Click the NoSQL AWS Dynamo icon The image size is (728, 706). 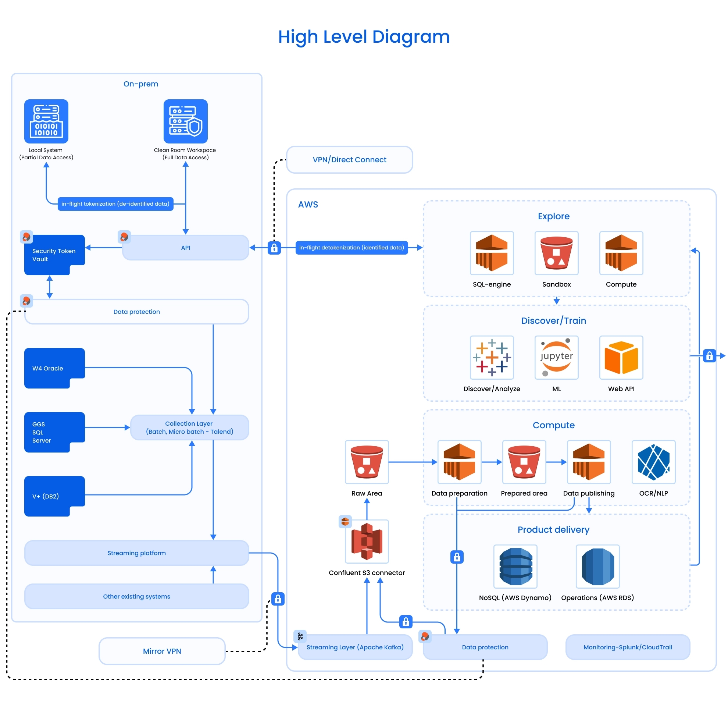click(x=515, y=566)
